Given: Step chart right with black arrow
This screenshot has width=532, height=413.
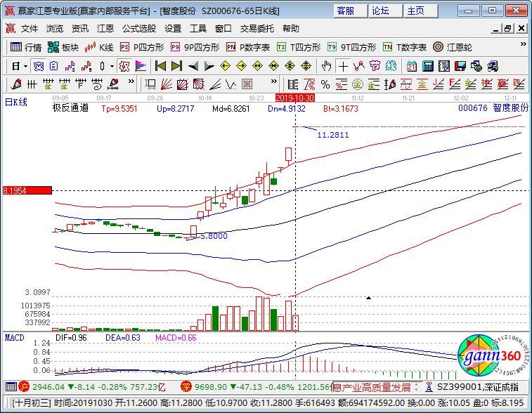Looking at the screenshot, I should (x=209, y=66).
